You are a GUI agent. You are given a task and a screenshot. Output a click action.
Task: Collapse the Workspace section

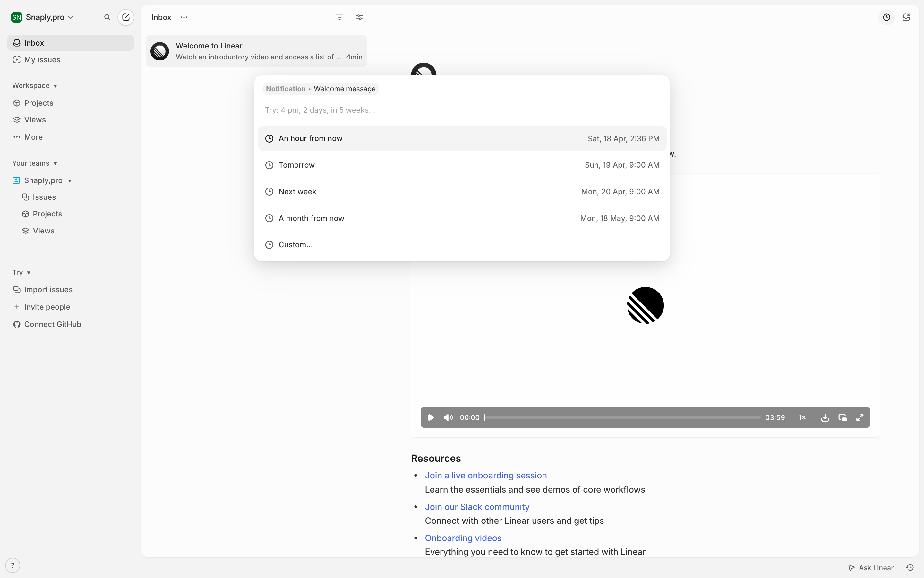[34, 86]
